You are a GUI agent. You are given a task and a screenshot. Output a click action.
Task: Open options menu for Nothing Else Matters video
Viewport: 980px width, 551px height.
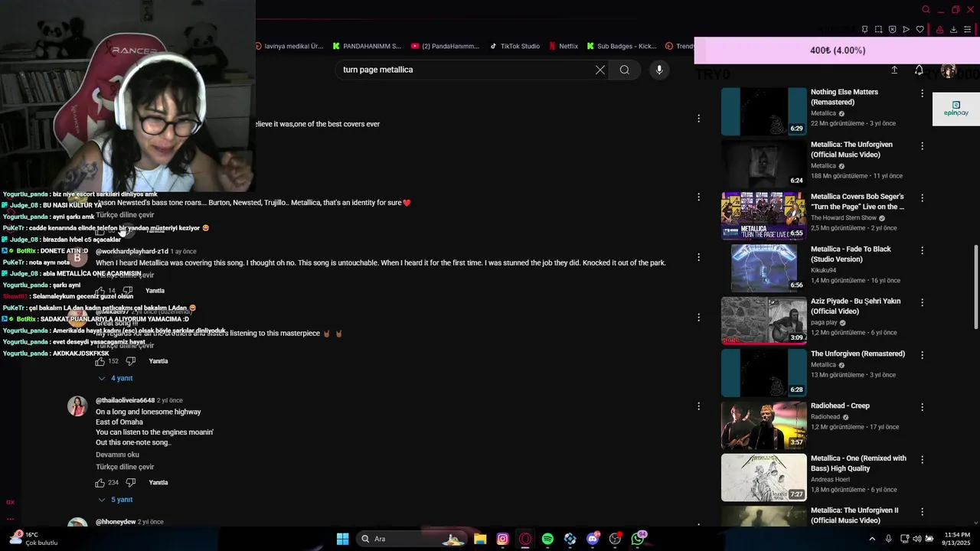tap(922, 93)
